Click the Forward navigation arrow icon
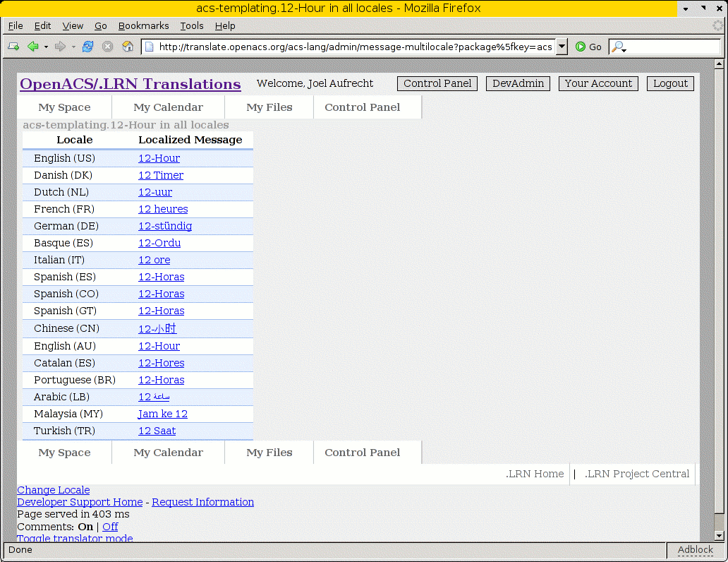Screen dimensions: 728x562 (59, 47)
